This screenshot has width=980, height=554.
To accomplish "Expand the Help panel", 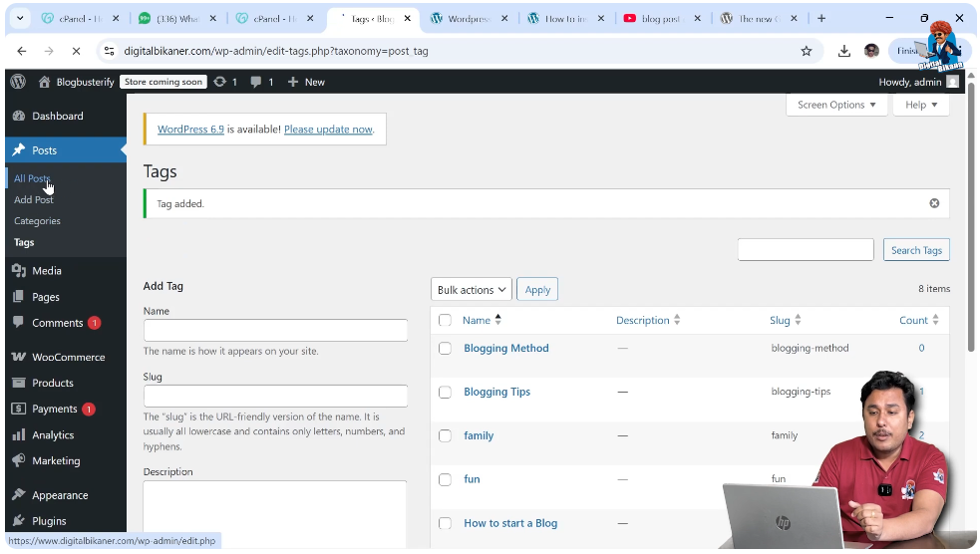I will 921,105.
